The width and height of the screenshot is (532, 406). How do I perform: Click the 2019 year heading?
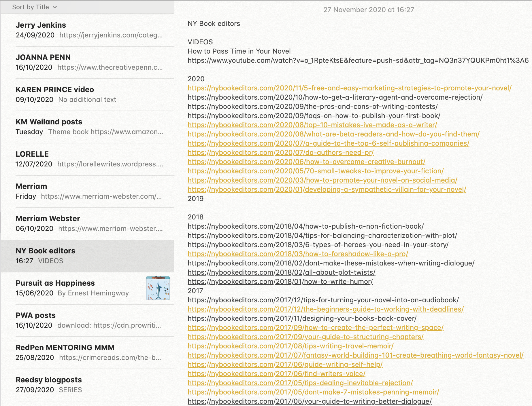point(196,199)
